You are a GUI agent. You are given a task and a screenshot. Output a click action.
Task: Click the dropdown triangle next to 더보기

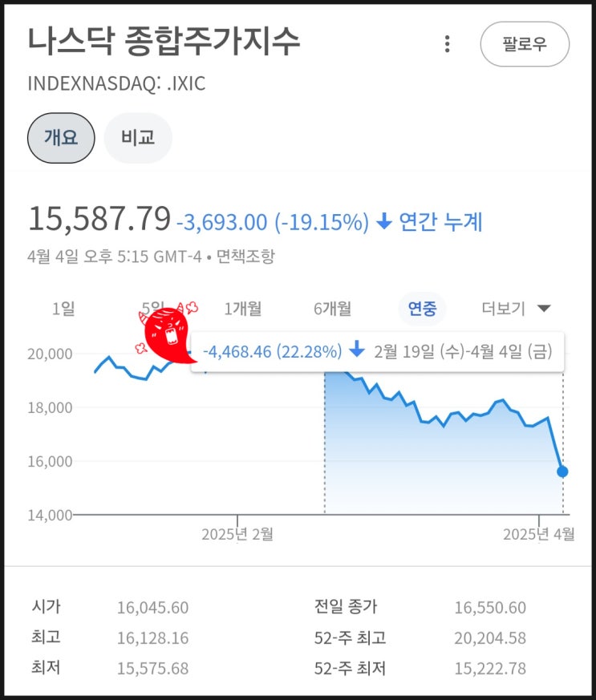click(x=544, y=308)
